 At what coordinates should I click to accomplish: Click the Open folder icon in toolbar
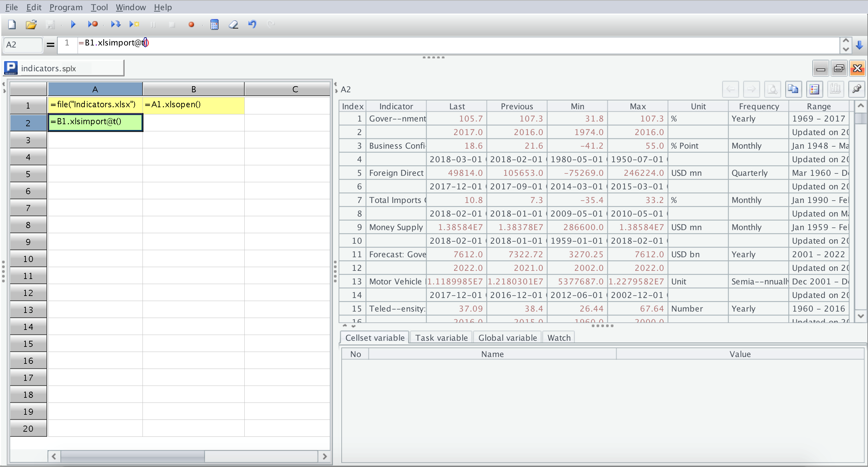31,24
